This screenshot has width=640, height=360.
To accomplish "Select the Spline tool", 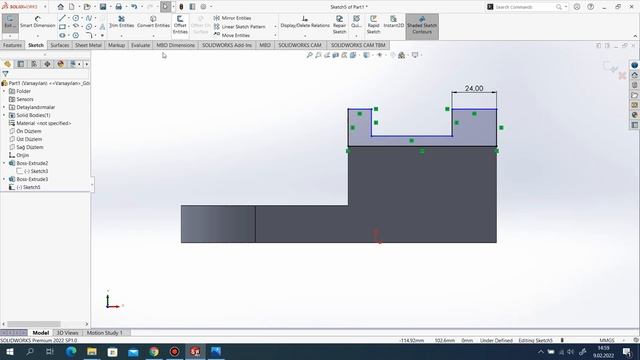I will pos(88,18).
